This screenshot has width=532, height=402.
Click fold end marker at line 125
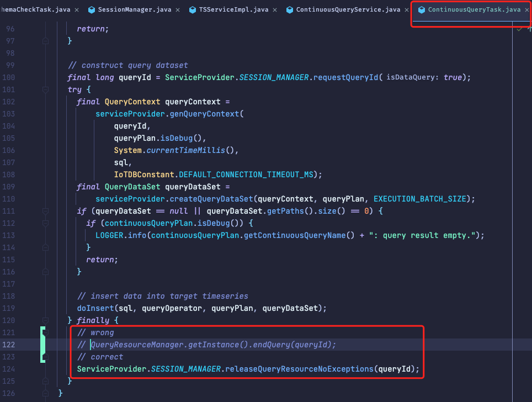45,381
